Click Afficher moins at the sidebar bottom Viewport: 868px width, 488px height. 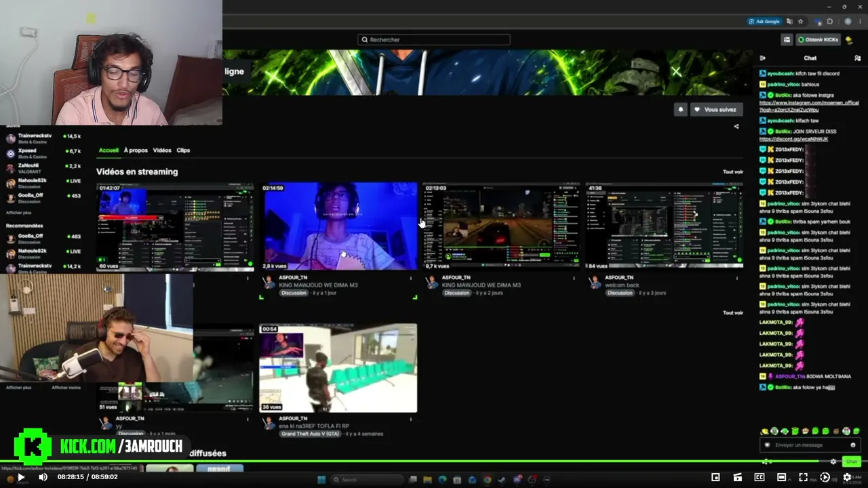pos(66,387)
